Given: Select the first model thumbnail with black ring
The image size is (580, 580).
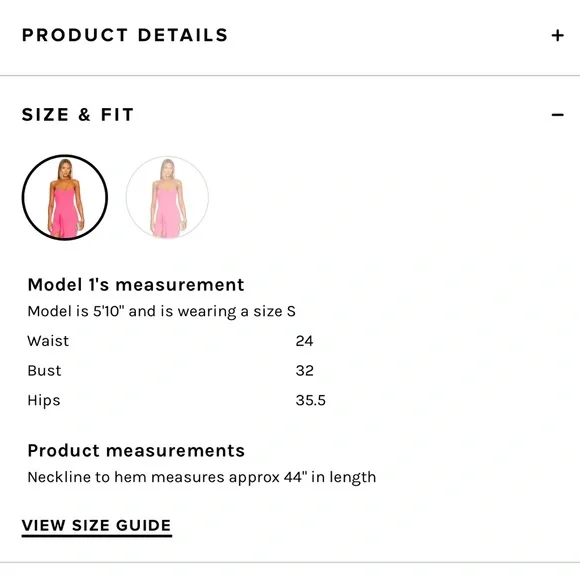Looking at the screenshot, I should click(65, 197).
